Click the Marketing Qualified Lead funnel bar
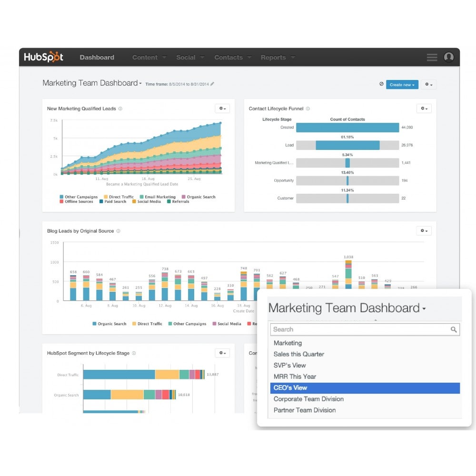This screenshot has height=476, width=476. click(x=347, y=163)
